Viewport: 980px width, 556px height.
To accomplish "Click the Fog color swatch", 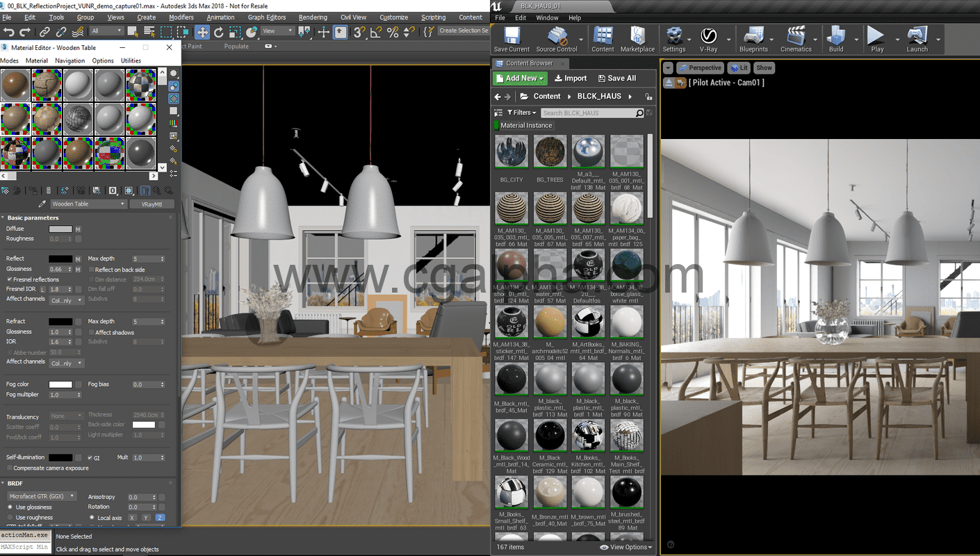I will click(x=63, y=384).
